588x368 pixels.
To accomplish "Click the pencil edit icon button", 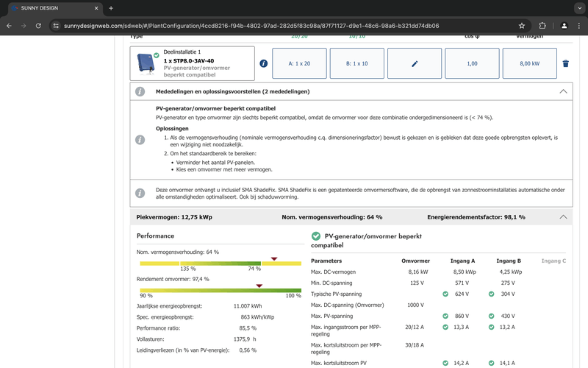I will (415, 64).
